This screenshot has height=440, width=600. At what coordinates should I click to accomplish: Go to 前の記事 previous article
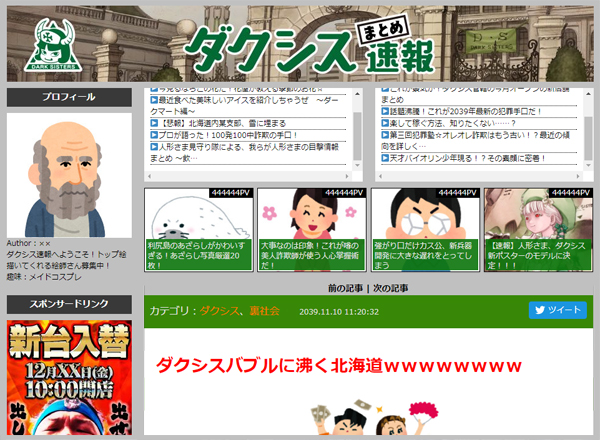click(x=345, y=288)
